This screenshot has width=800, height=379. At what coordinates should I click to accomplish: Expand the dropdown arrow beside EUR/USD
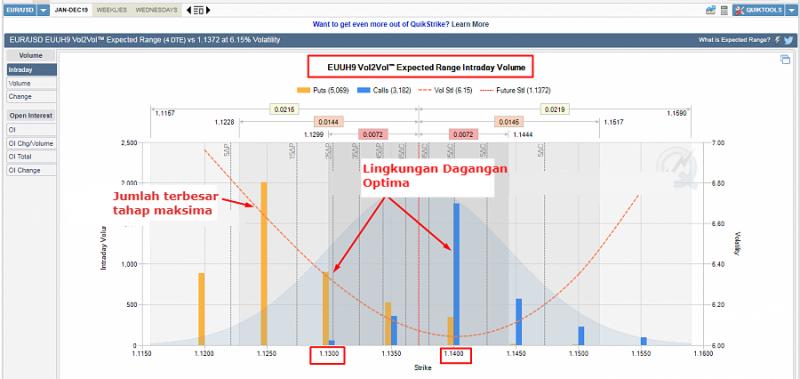tap(43, 10)
